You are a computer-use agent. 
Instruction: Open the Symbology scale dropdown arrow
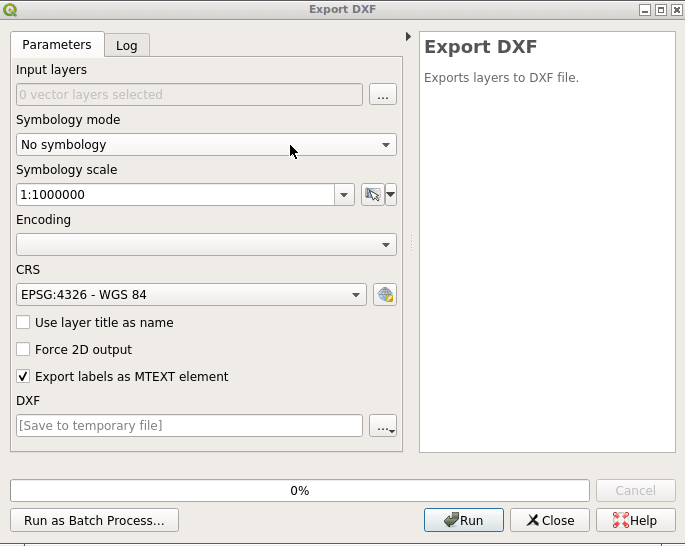coord(344,195)
